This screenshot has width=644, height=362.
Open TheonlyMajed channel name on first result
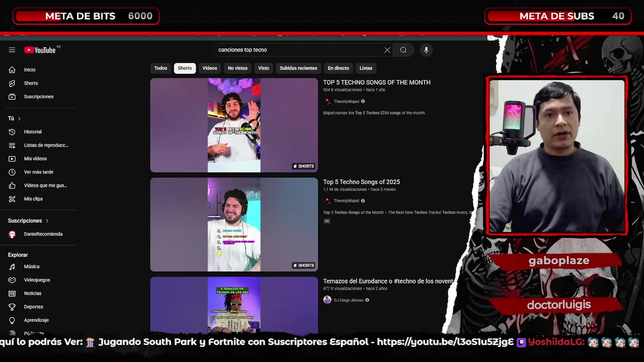[x=346, y=102]
